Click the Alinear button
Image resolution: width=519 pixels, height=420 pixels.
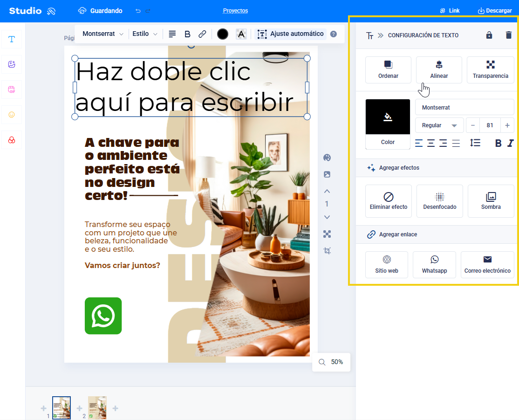[439, 69]
